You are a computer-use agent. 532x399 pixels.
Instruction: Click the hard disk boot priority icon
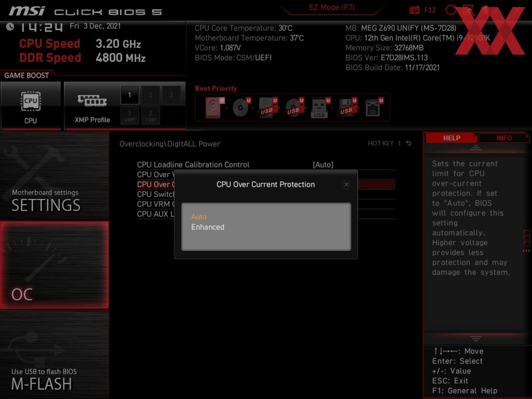click(x=214, y=108)
